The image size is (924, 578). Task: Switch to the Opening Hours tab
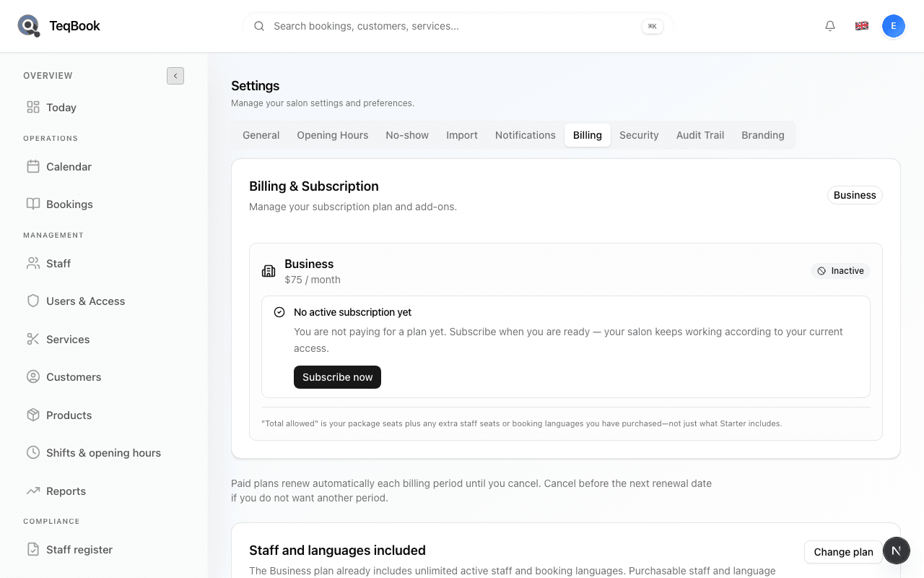click(x=333, y=135)
